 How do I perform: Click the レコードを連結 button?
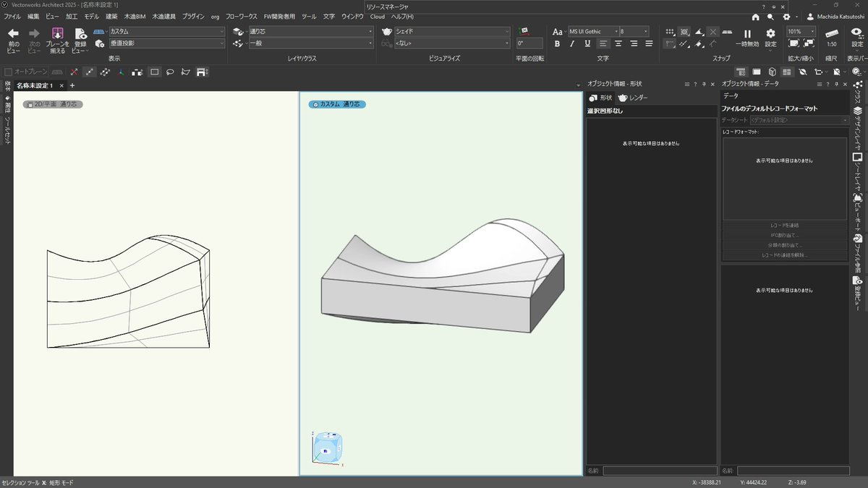786,225
